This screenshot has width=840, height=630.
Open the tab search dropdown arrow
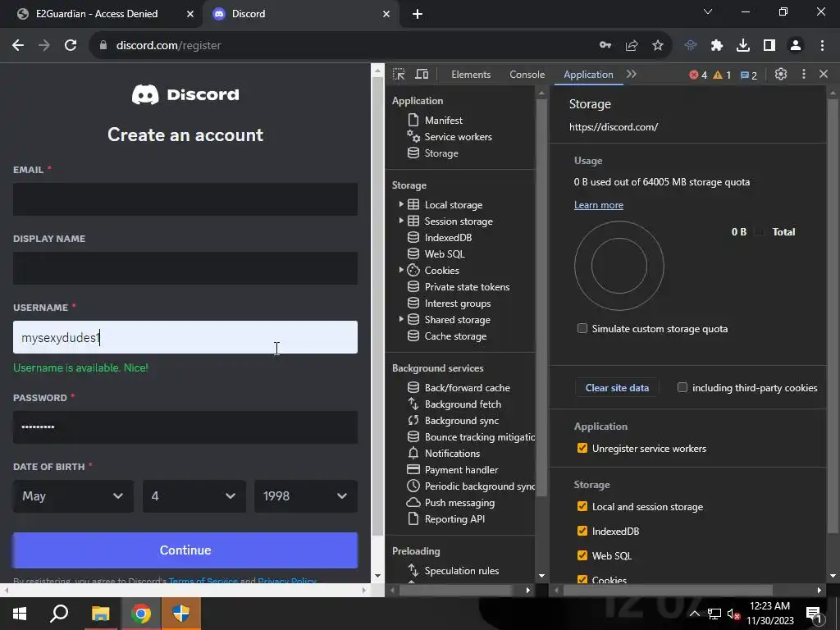pos(708,11)
